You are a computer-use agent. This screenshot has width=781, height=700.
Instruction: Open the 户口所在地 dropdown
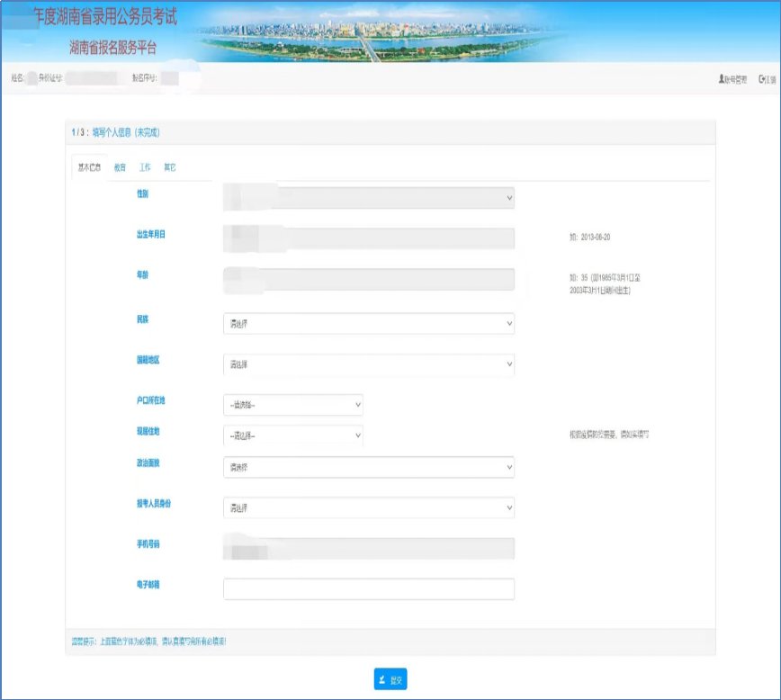coord(292,405)
